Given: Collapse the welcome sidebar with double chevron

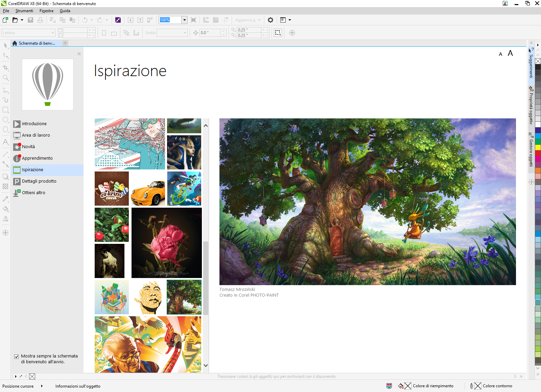Looking at the screenshot, I should pos(79,54).
